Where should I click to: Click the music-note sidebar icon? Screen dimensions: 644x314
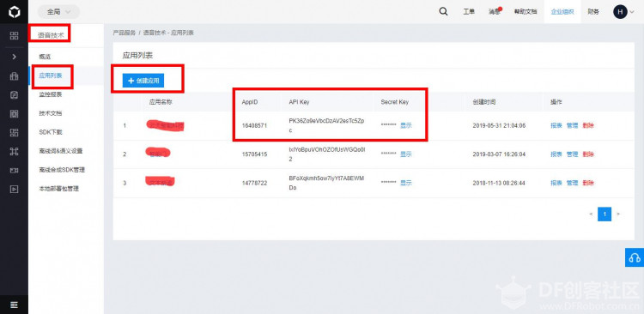[14, 95]
